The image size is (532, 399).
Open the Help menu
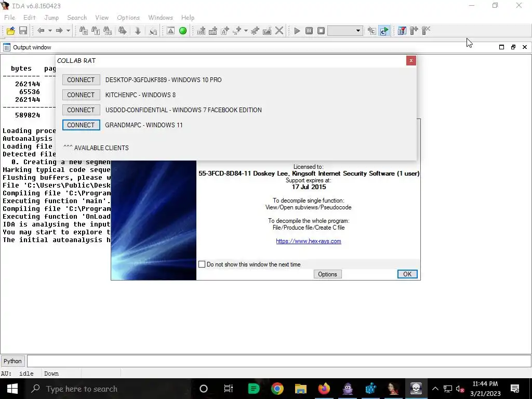[x=188, y=18]
